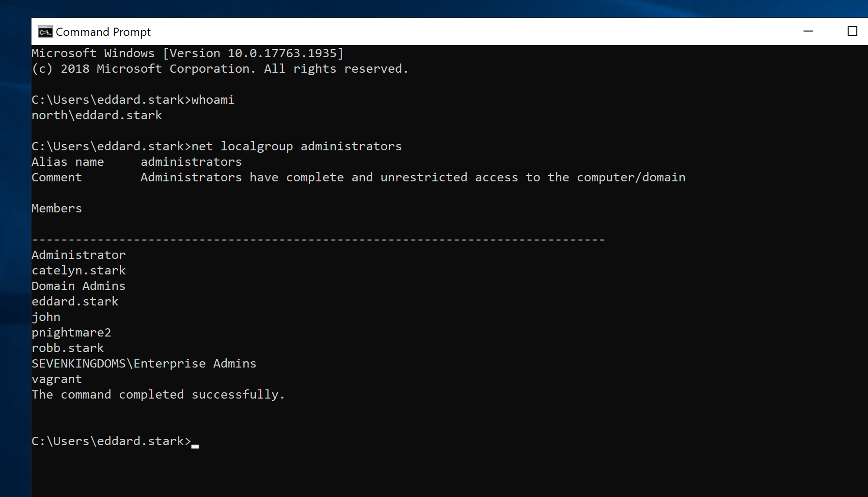868x497 pixels.
Task: Click the Domain Admins member entry
Action: [79, 286]
